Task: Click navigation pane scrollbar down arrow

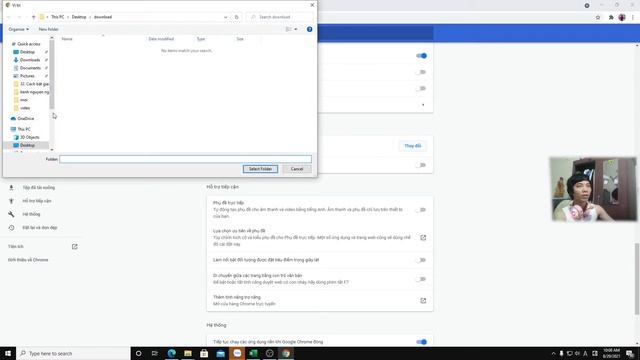Action: tap(52, 150)
